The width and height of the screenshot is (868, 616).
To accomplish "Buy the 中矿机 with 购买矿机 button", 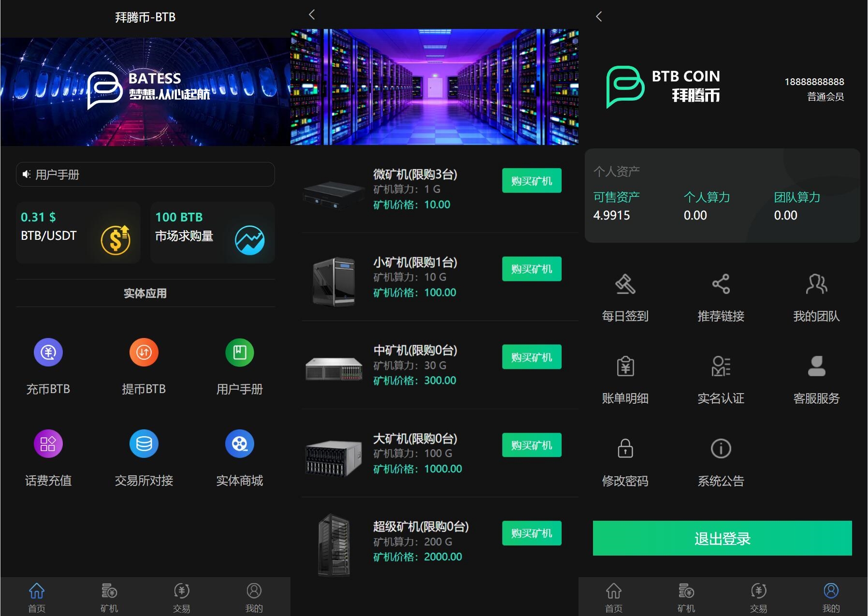I will coord(532,357).
